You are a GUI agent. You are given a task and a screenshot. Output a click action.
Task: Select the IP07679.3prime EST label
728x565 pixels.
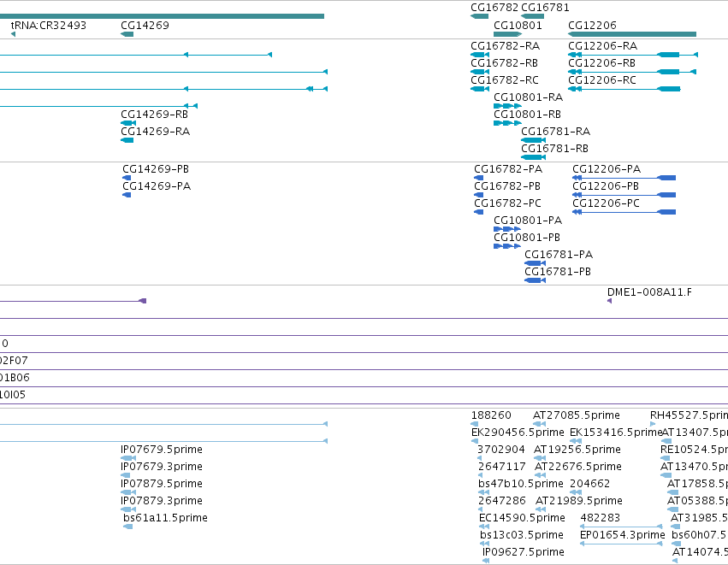(x=162, y=467)
